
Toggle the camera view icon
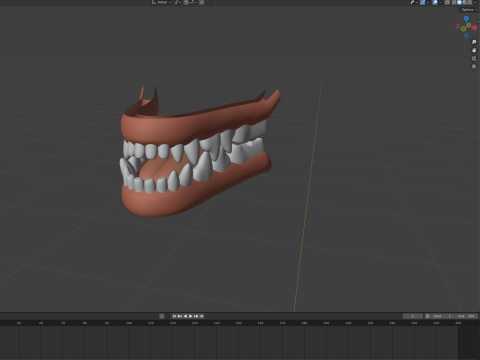pyautogui.click(x=474, y=58)
